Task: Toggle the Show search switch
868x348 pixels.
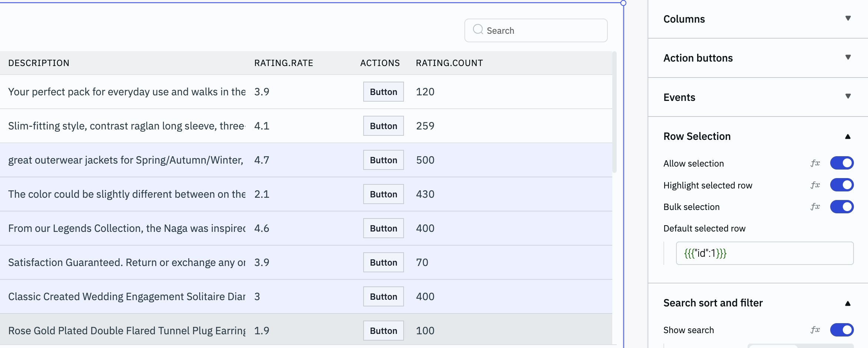Action: [x=842, y=330]
